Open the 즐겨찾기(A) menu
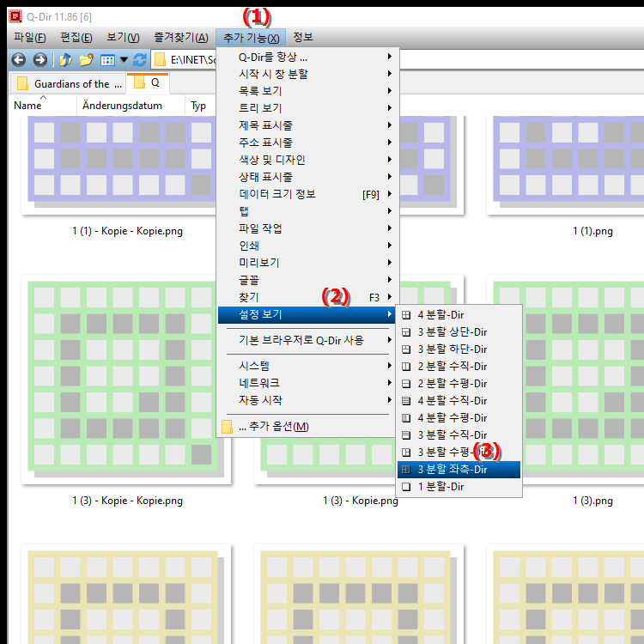Screen dimensions: 644x644 181,38
